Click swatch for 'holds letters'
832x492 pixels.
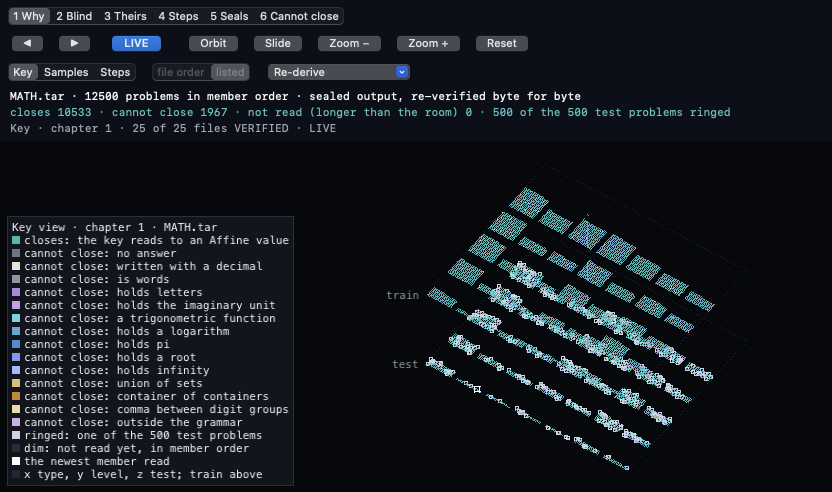tap(16, 292)
